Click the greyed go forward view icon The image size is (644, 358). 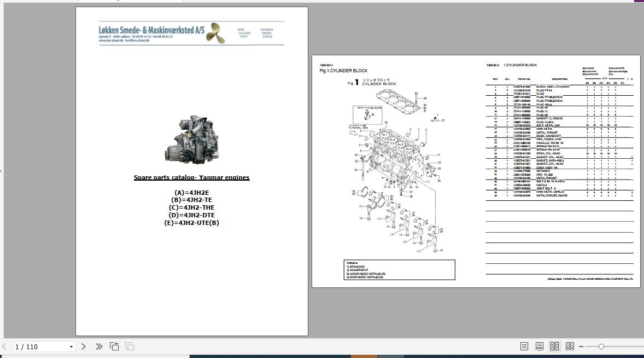[x=130, y=347]
